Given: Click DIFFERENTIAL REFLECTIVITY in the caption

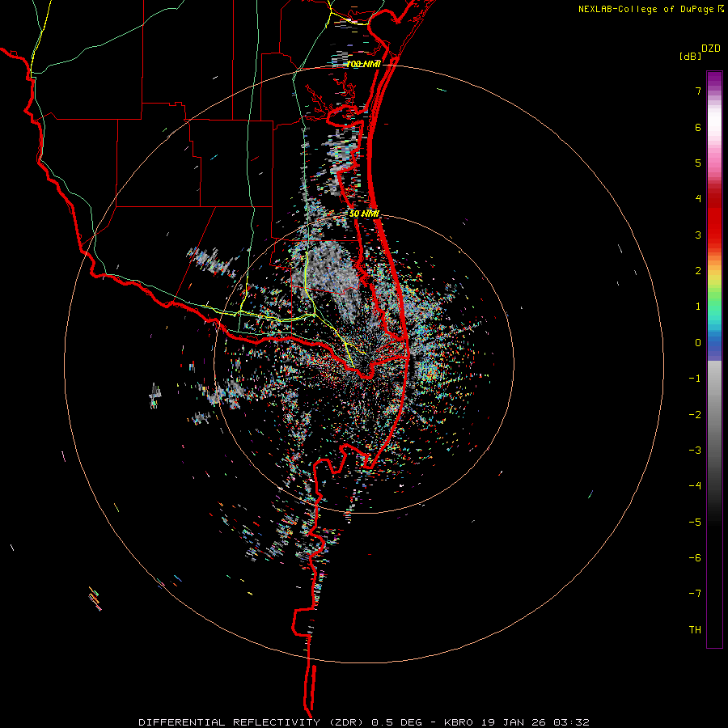Looking at the screenshot, I should click(x=230, y=722).
